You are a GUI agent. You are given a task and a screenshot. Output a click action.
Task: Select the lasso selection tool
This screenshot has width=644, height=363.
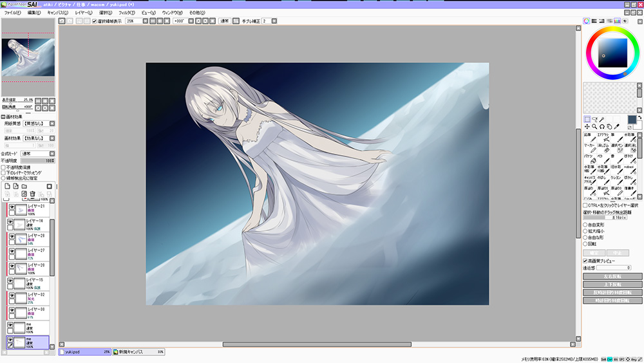point(594,120)
